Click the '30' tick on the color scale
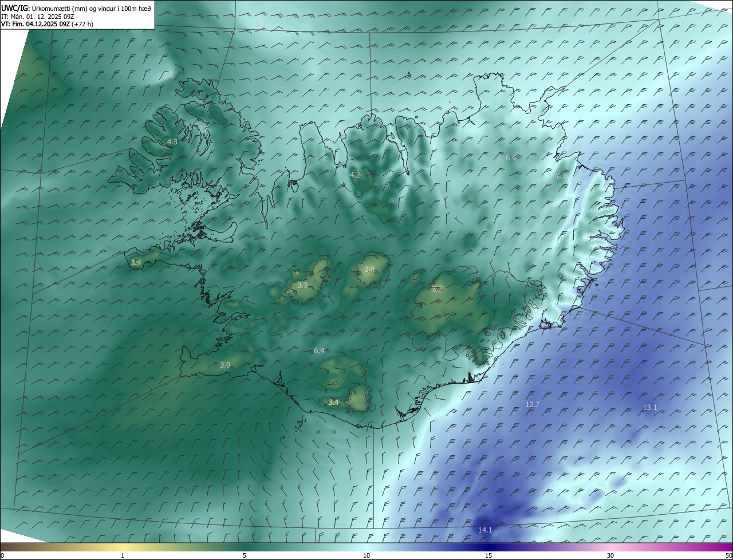This screenshot has width=733, height=560. 610,555
